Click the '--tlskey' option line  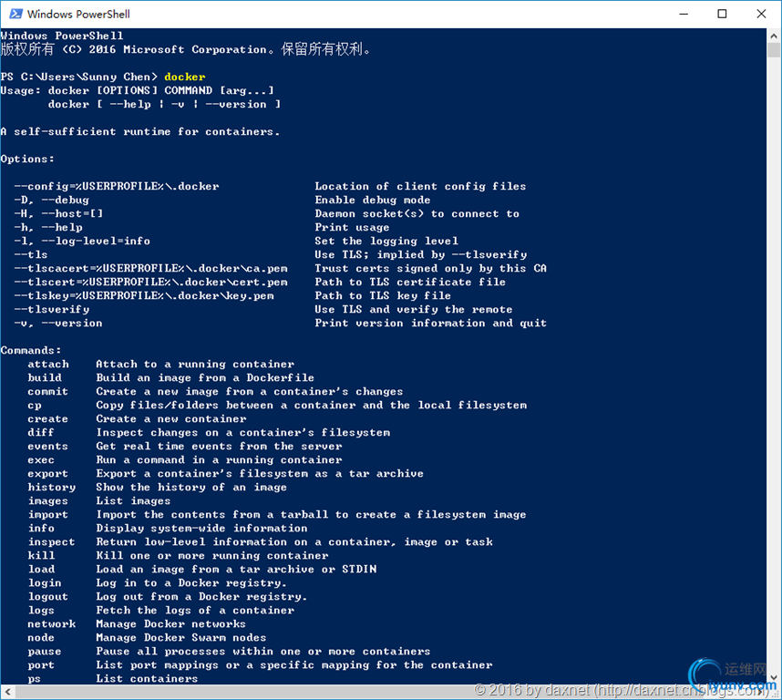(144, 295)
